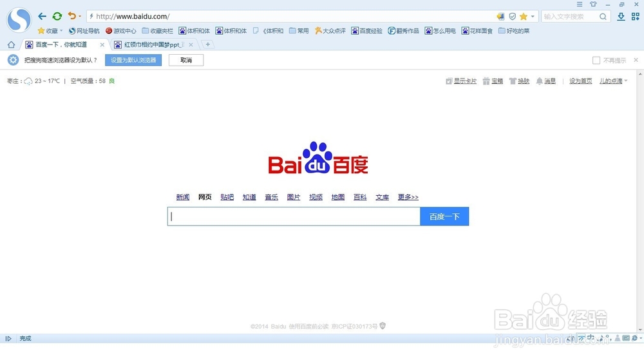
Task: Open the 翻秀作品 bookmark
Action: (403, 31)
